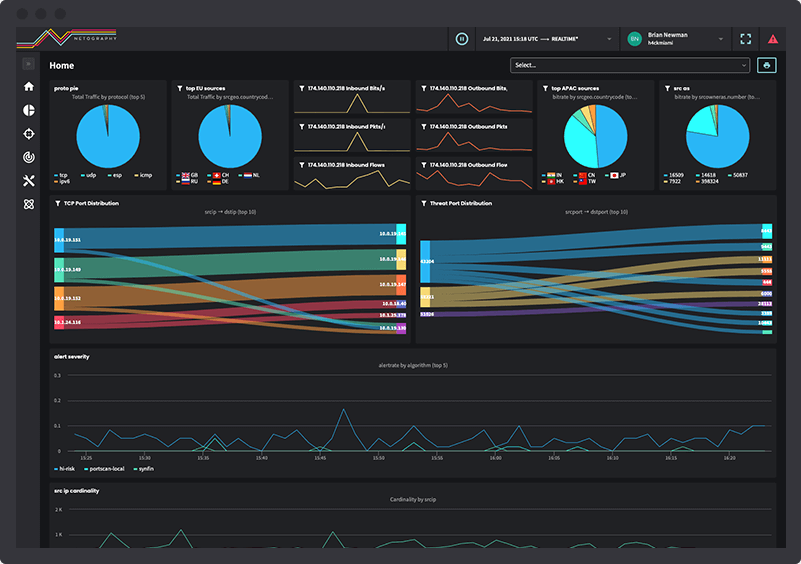The height and width of the screenshot is (564, 801).
Task: Enter fullscreen mode with the expand icon
Action: 745,39
